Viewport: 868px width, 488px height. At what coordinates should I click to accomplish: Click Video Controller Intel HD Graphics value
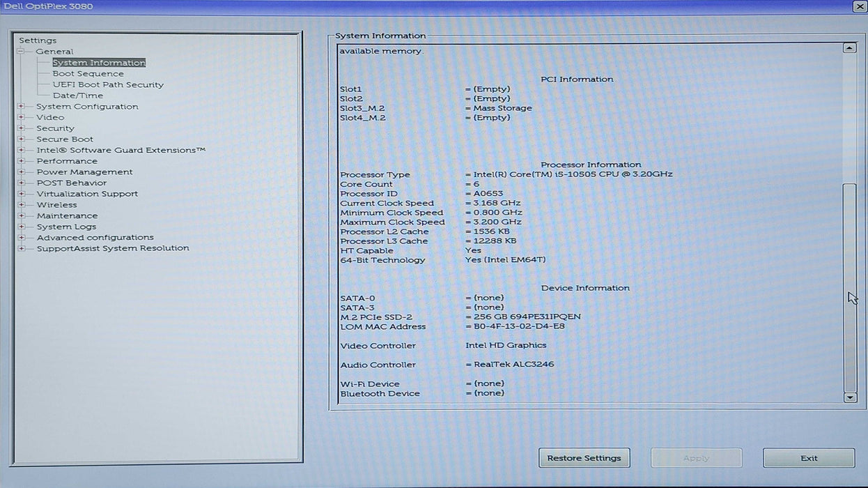pos(506,346)
